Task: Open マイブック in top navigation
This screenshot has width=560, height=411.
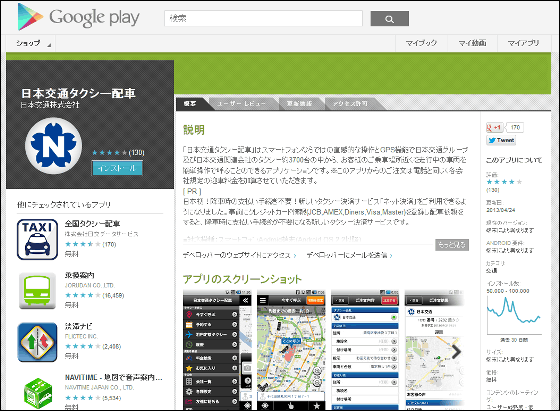Action: [421, 43]
